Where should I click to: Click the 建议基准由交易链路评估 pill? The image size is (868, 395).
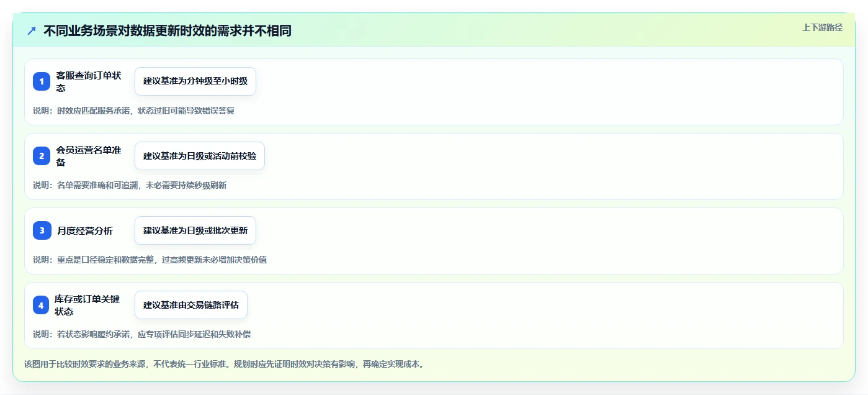(191, 305)
